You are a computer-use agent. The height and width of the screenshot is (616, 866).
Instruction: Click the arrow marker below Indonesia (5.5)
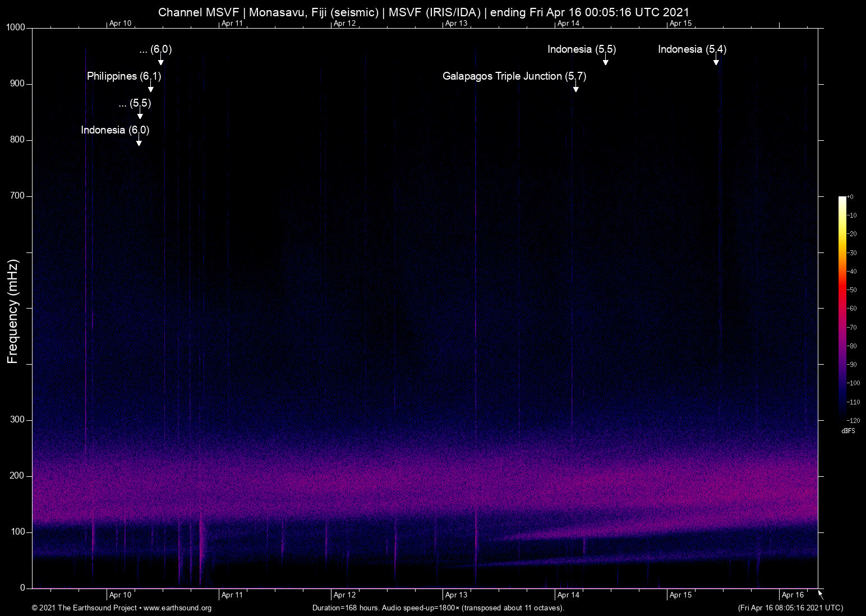(x=605, y=61)
